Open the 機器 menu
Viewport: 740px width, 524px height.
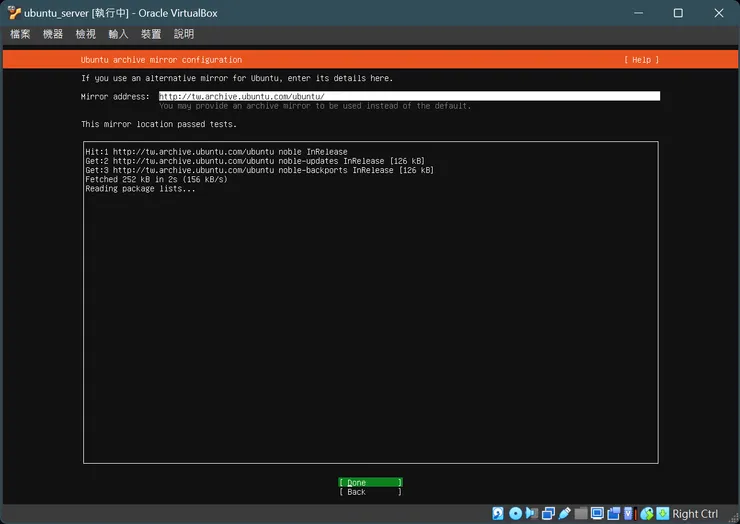[53, 34]
